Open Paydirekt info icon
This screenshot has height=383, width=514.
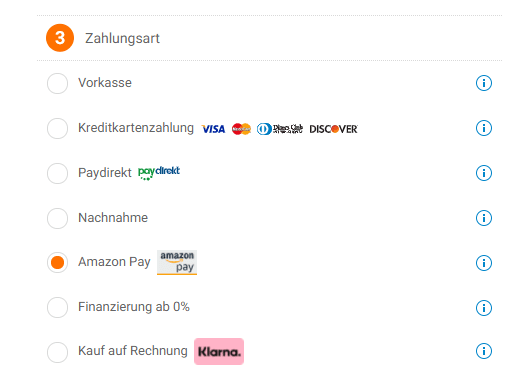coord(483,173)
